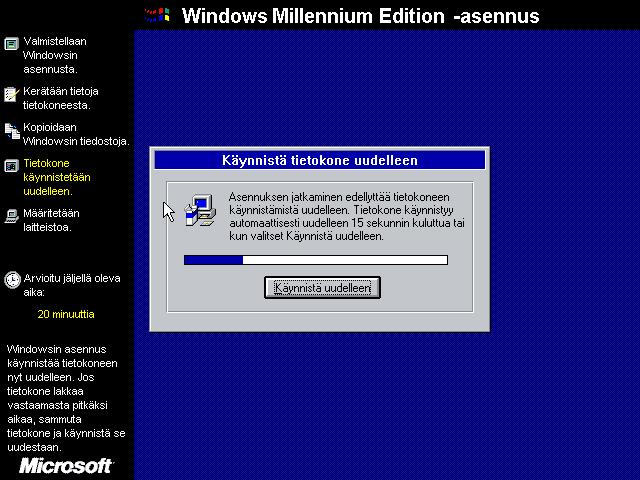This screenshot has width=640, height=480.
Task: Click the "20 minuuttia" time value
Action: click(66, 314)
